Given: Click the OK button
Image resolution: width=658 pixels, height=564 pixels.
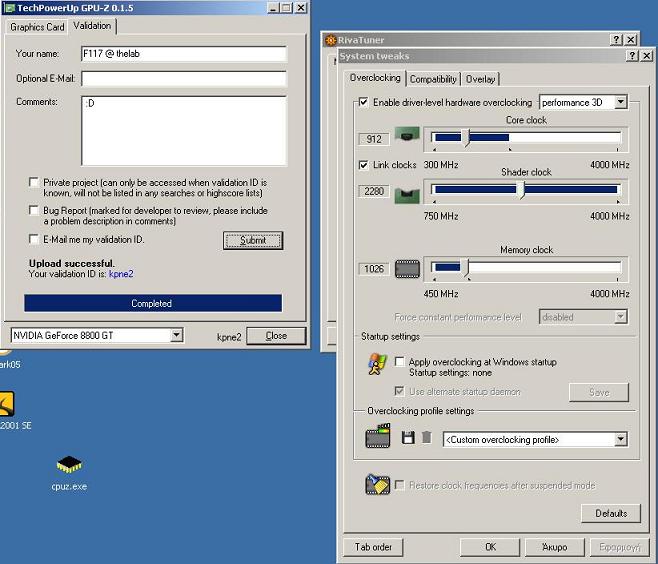Looking at the screenshot, I should click(x=490, y=547).
